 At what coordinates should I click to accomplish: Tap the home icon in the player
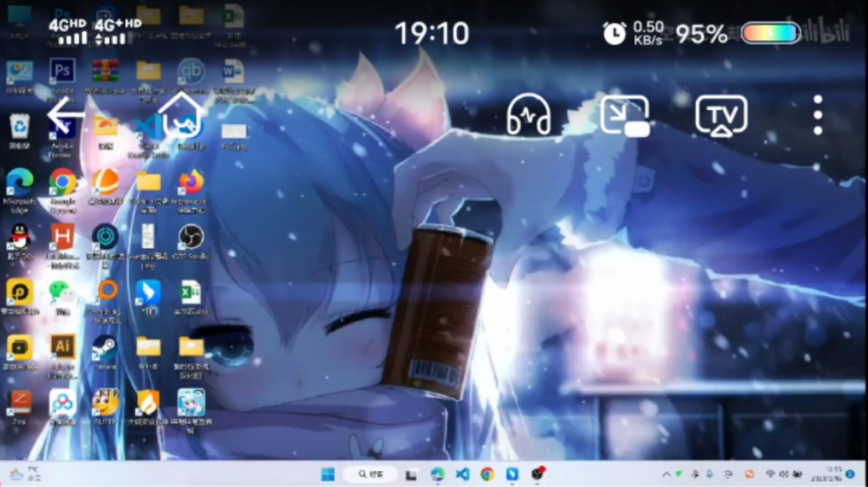coord(181,116)
